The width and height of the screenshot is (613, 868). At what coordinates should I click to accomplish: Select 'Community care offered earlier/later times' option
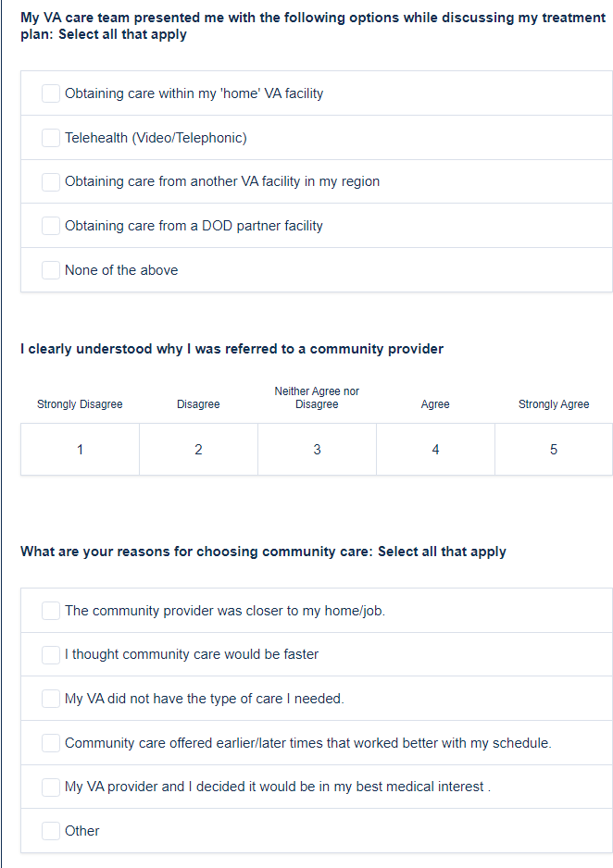[x=51, y=743]
